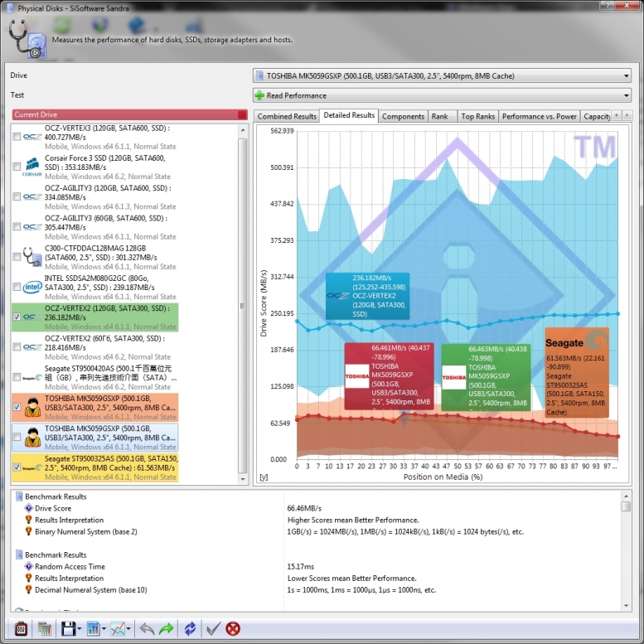The image size is (644, 644).
Task: Click the red TOSHIBA chart legend box
Action: click(389, 376)
